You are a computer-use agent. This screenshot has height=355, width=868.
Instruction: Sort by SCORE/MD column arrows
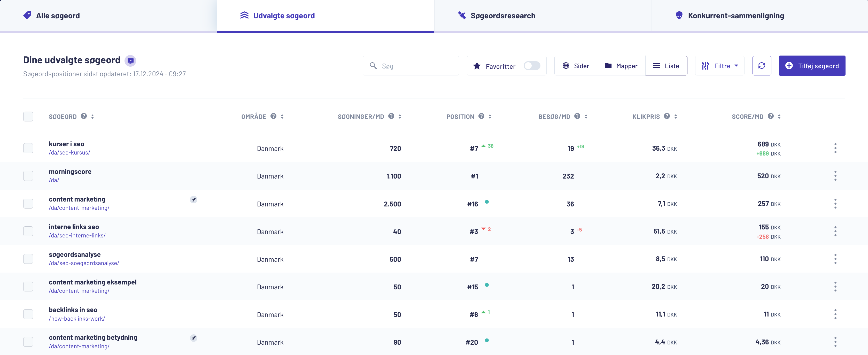779,117
